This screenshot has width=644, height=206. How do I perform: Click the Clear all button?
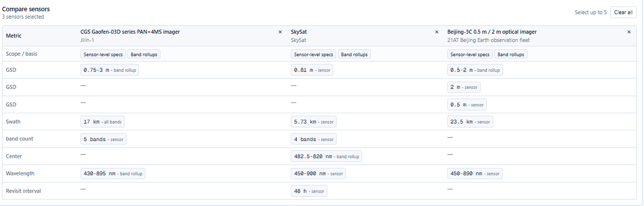[623, 12]
